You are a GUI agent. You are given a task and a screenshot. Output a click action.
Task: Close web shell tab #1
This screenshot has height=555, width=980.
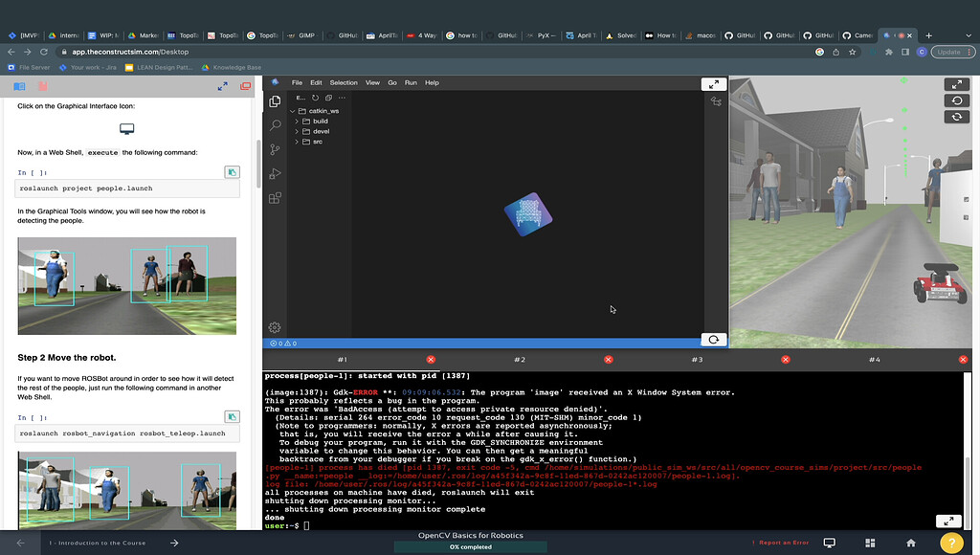point(431,360)
